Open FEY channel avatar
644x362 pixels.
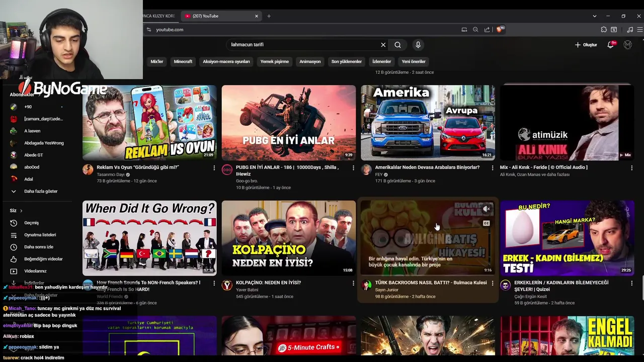[366, 169]
